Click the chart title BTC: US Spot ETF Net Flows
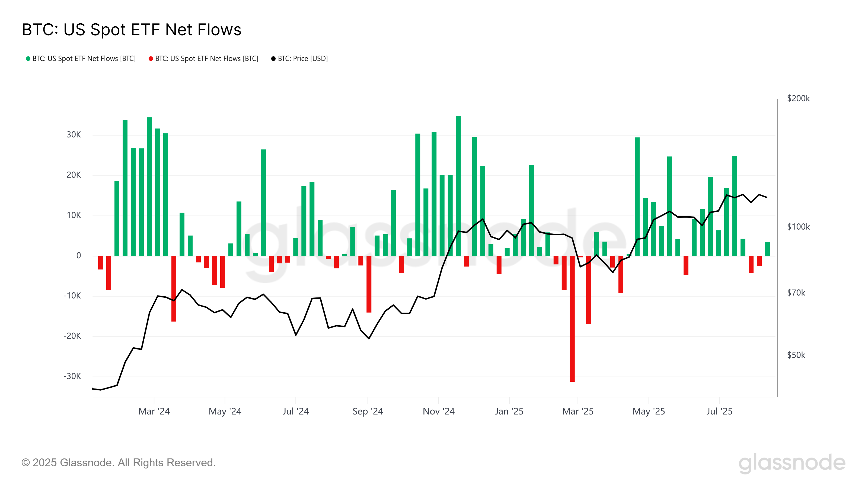Screen dimensions: 868x488 click(131, 30)
